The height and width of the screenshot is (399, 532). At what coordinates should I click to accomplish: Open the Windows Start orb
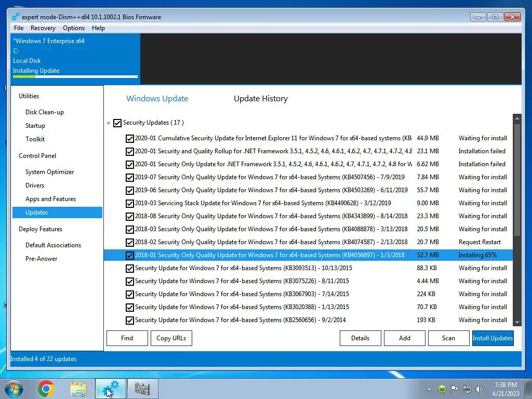[x=14, y=389]
